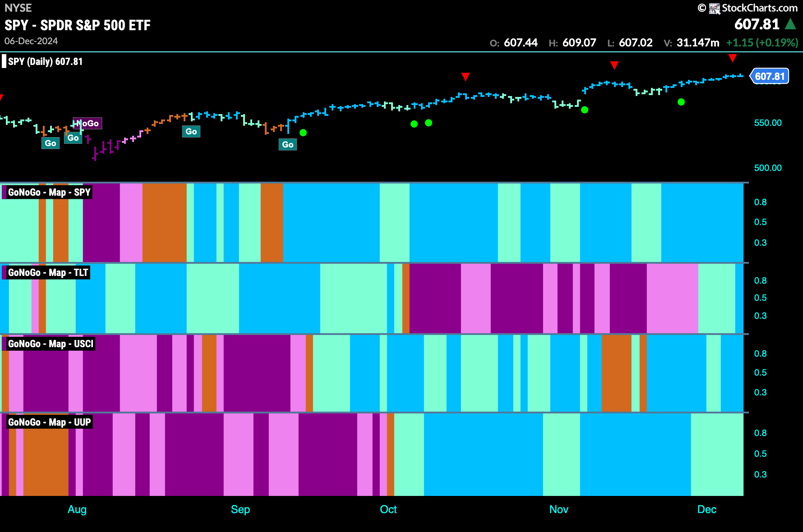
Task: Click the latest price bar next to price tag
Action: pyautogui.click(x=741, y=76)
